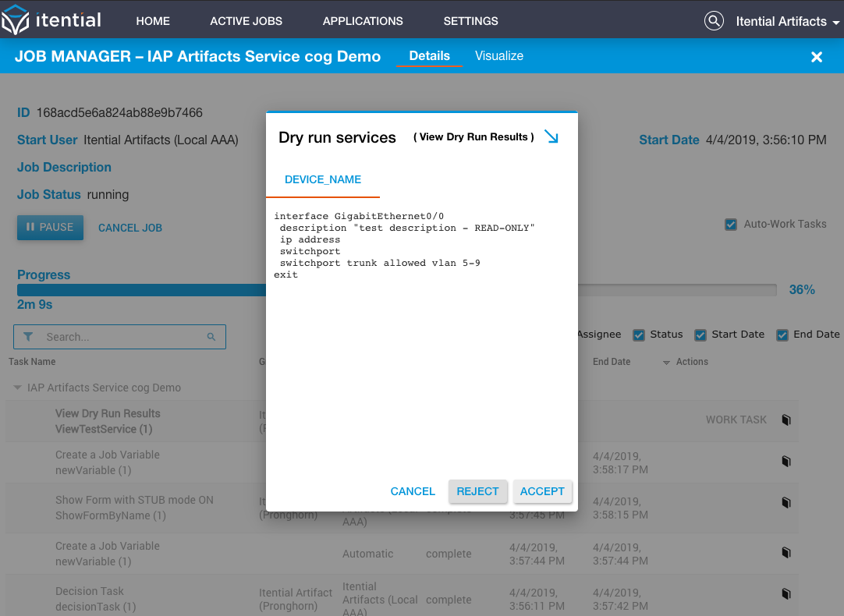Collapse the IAP Artifacts Service cog Demo tree
Viewport: 844px width, 616px height.
[x=17, y=388]
